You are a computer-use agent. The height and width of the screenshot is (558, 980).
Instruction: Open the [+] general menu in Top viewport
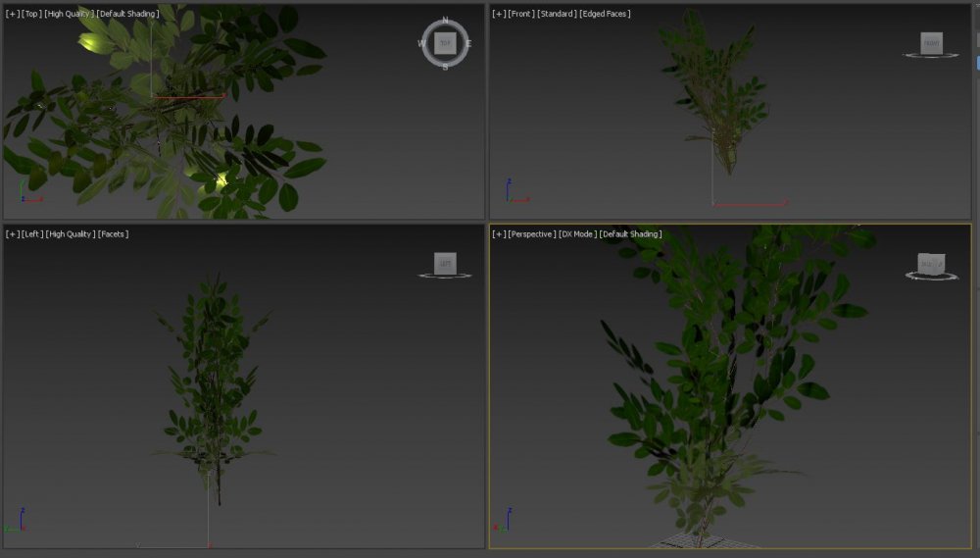[12, 14]
